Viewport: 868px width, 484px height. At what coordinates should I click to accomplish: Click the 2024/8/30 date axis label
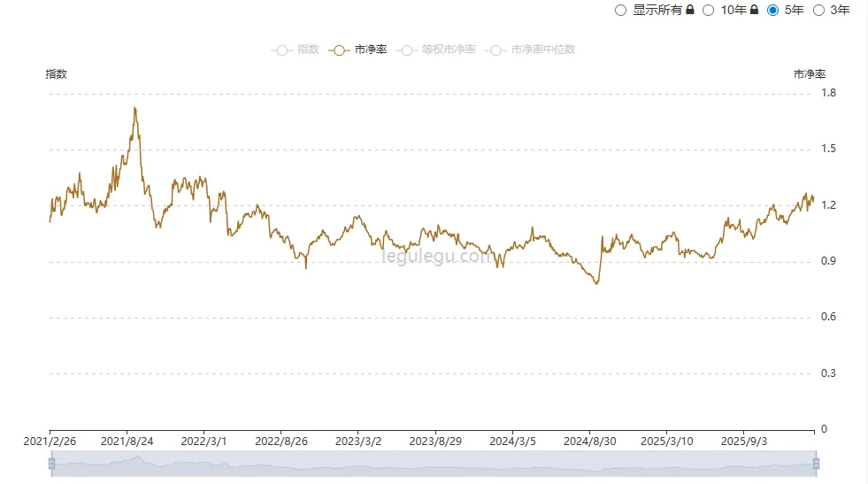(x=589, y=442)
